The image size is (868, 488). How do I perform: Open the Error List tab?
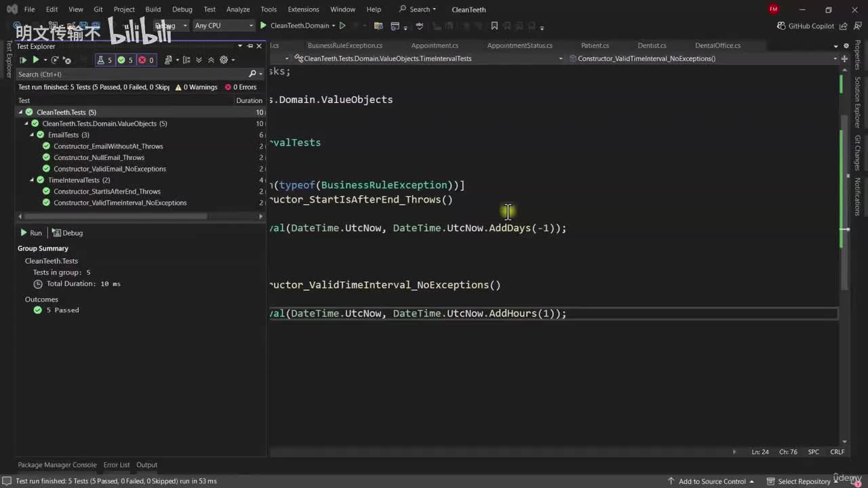coord(117,465)
